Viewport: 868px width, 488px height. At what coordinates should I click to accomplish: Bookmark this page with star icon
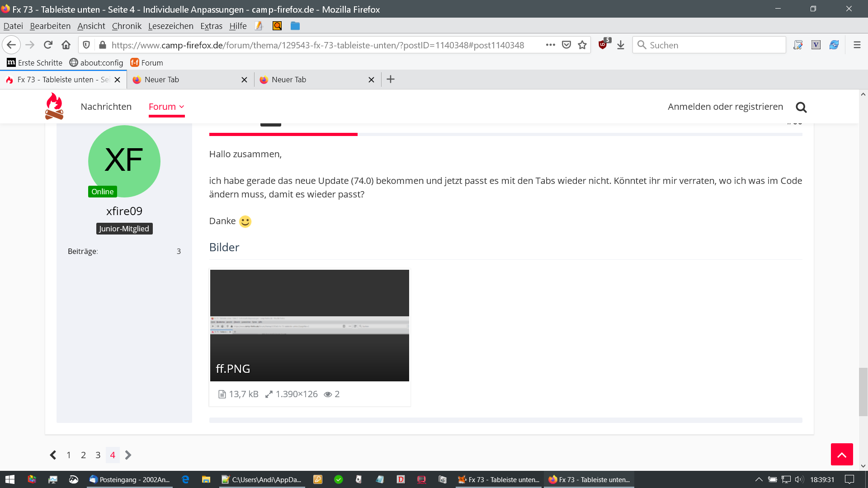point(582,45)
